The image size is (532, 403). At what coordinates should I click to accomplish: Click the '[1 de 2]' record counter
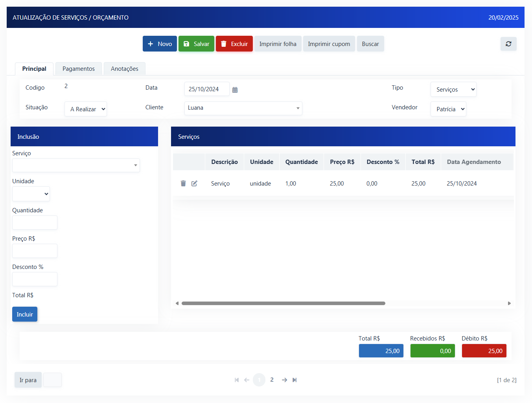pyautogui.click(x=506, y=380)
